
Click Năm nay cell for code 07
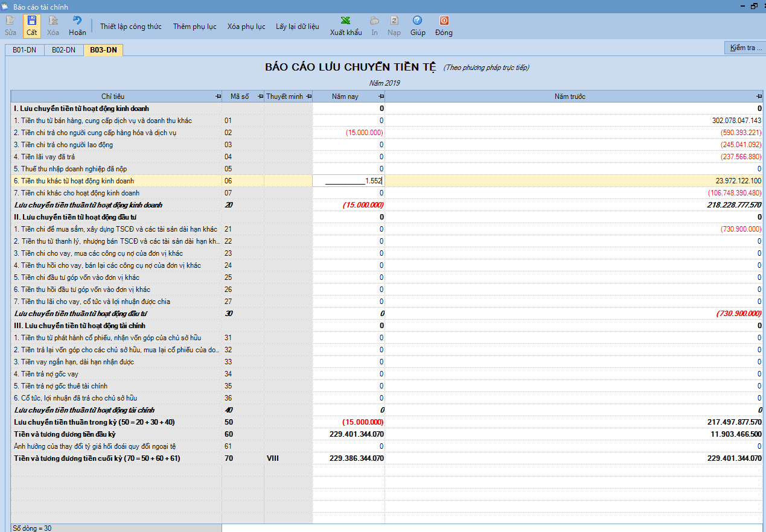pos(349,193)
